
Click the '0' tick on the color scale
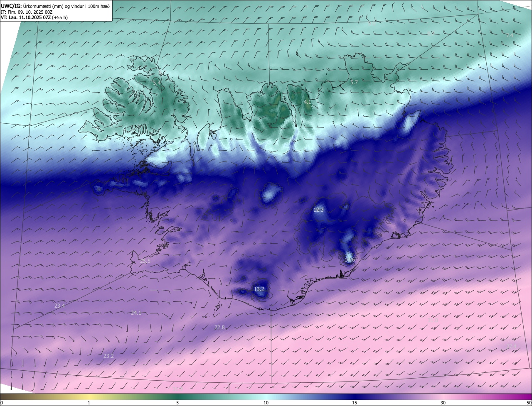(2, 403)
